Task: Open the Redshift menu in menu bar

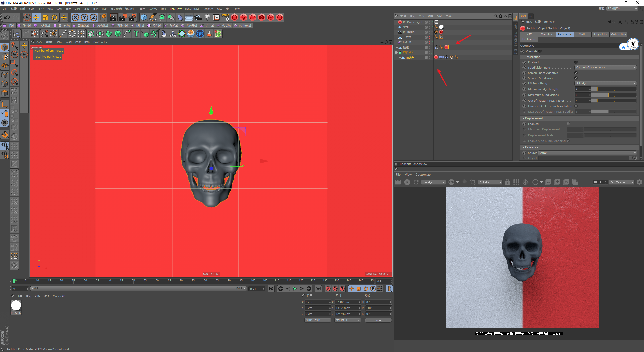Action: 208,9
